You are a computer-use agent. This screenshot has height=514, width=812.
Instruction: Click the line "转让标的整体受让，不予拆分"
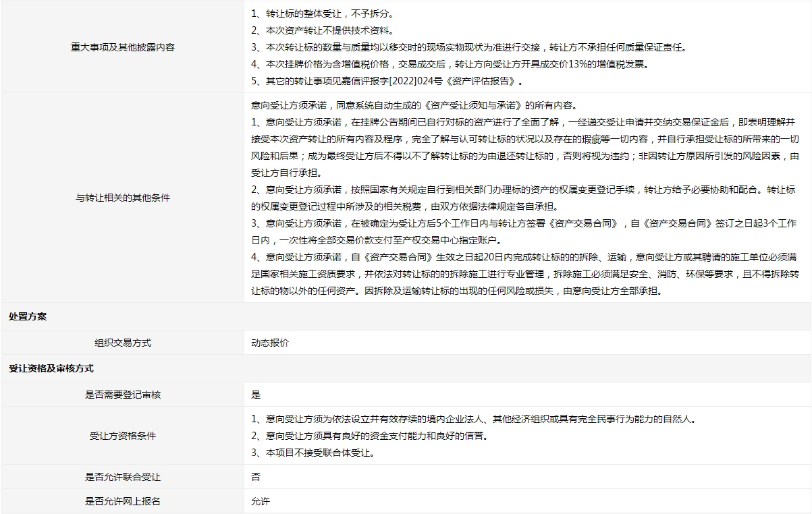[322, 13]
